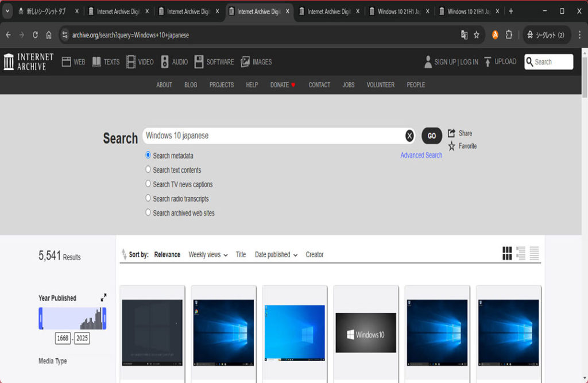Open the Date published sort dropdown
Viewport: 588px width, 383px height.
(x=276, y=254)
